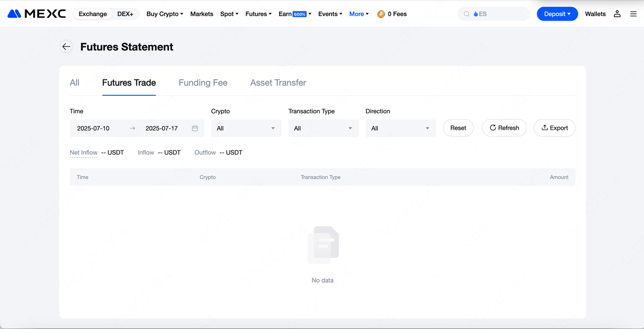Go back using the arrow icon
Image resolution: width=644 pixels, height=329 pixels.
66,47
